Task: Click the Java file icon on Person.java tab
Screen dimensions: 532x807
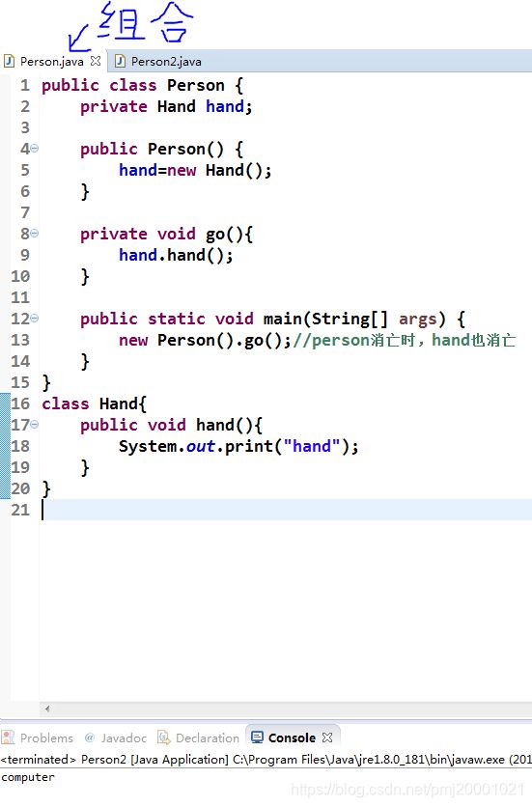Action: 10,61
